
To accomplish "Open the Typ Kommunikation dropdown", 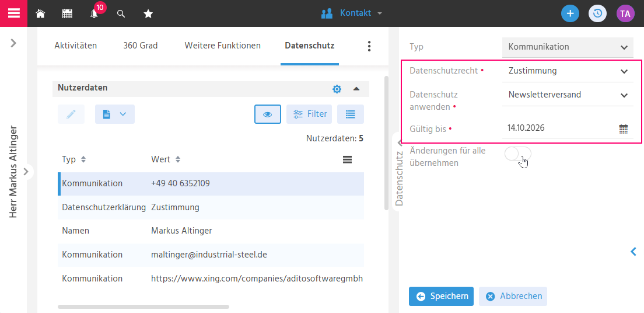I will pyautogui.click(x=568, y=47).
